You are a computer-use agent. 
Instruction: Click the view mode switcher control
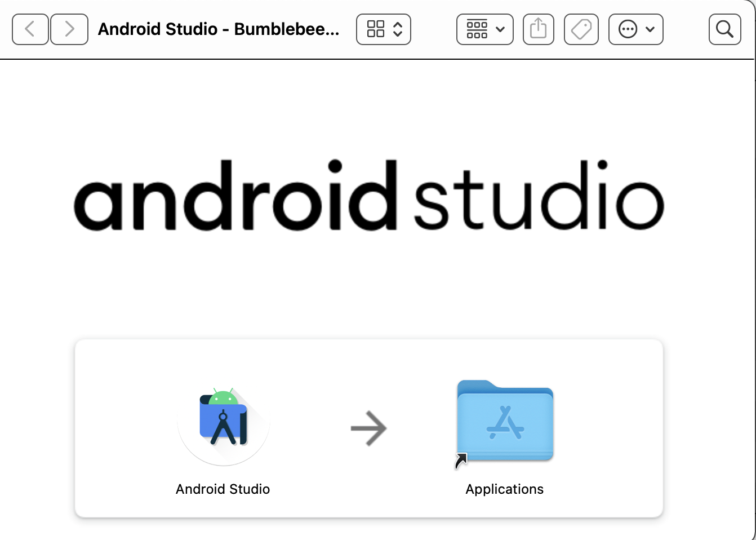384,29
